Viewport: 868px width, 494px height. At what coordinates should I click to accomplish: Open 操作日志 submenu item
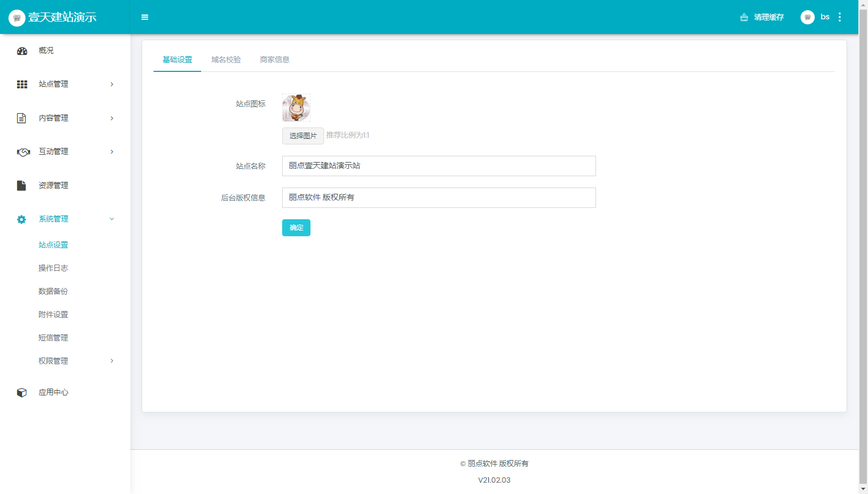(53, 268)
